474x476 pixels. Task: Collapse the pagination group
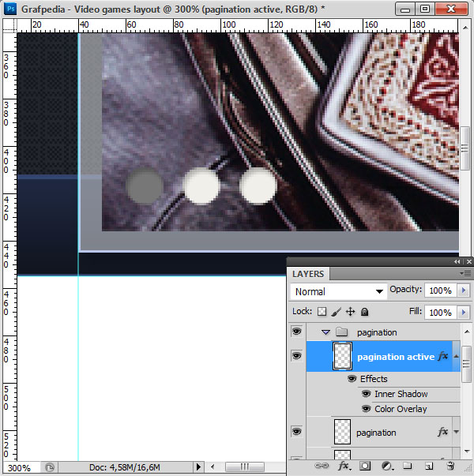tap(325, 332)
